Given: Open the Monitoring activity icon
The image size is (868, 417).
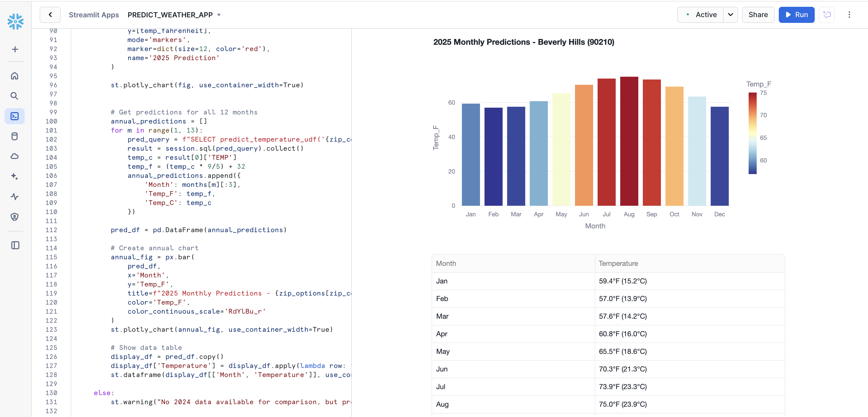Looking at the screenshot, I should (15, 196).
